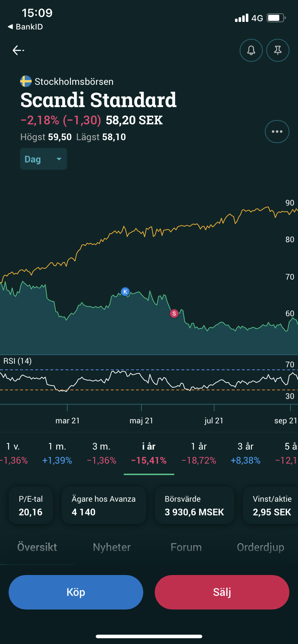Image resolution: width=298 pixels, height=644 pixels.
Task: Switch to the Nyheter tab
Action: coord(112,547)
